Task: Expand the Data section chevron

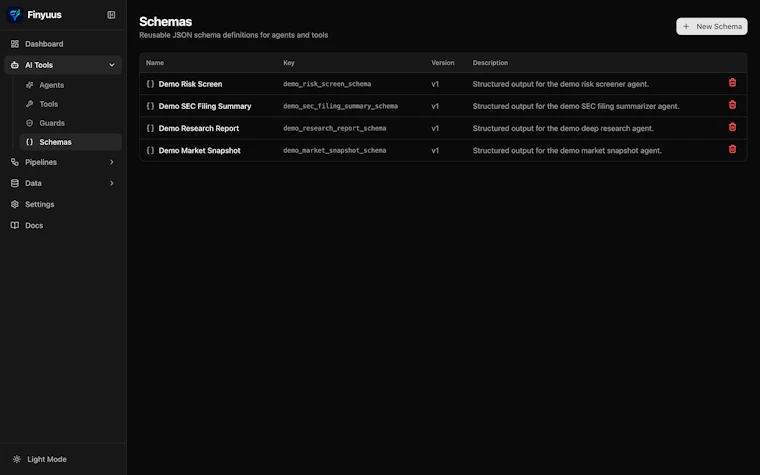Action: click(x=112, y=183)
